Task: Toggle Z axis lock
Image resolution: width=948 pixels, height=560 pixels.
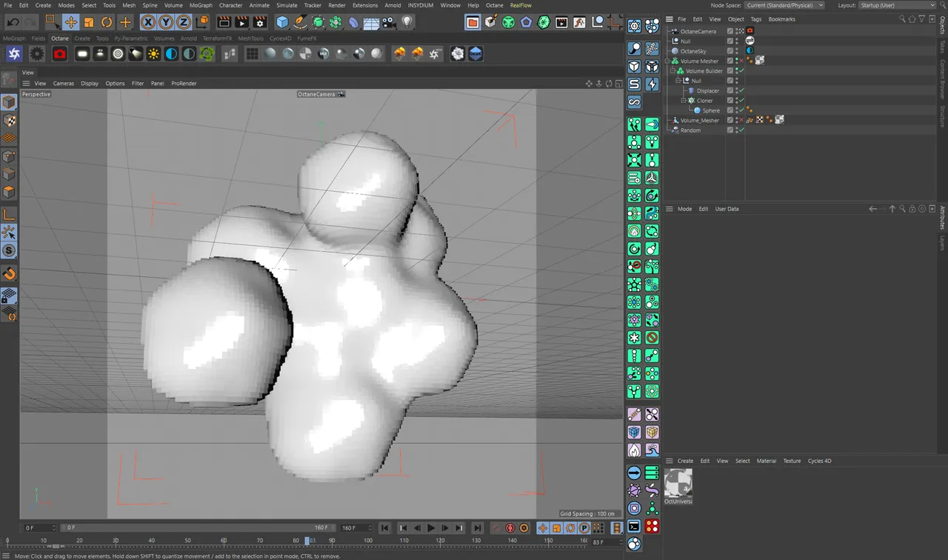Action: click(x=184, y=22)
